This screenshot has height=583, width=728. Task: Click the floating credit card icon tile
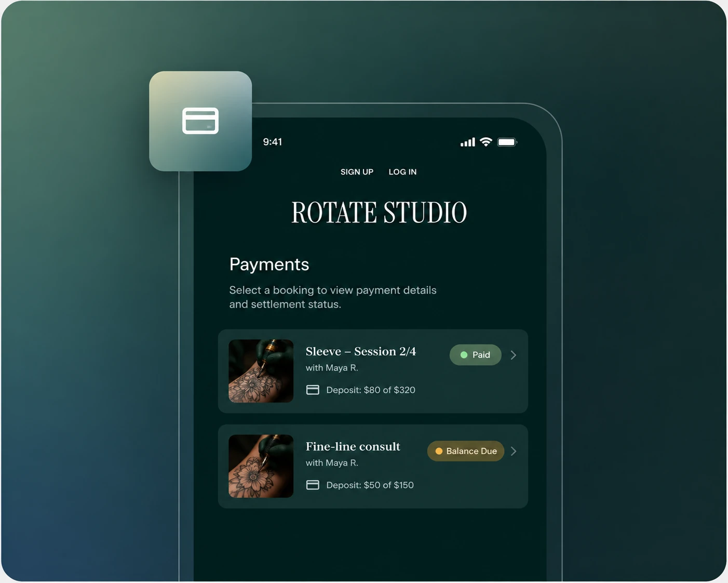(x=200, y=121)
